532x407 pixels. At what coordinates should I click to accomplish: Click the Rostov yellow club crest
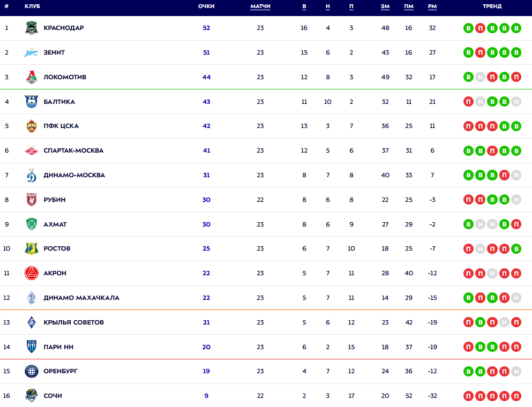click(32, 248)
